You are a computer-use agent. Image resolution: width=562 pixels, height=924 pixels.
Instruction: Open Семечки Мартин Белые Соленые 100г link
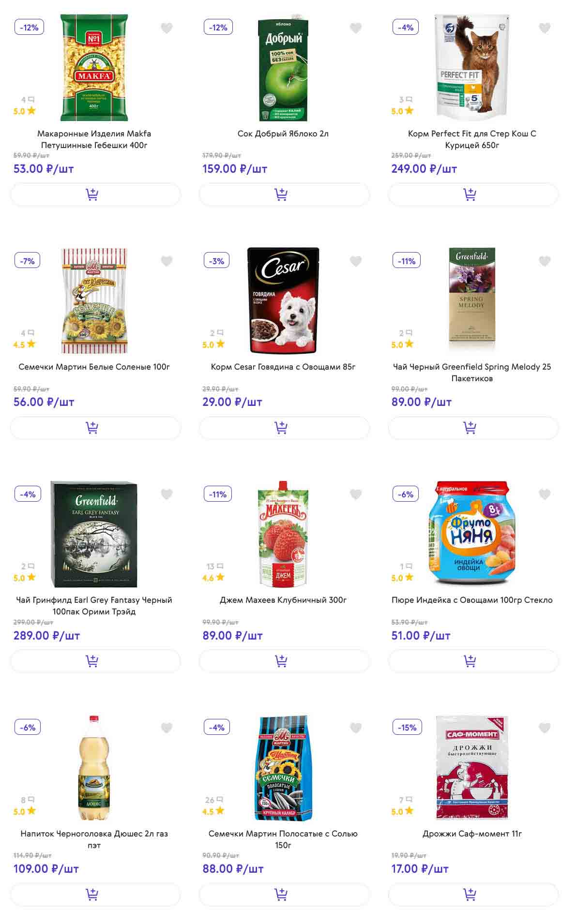pos(94,367)
